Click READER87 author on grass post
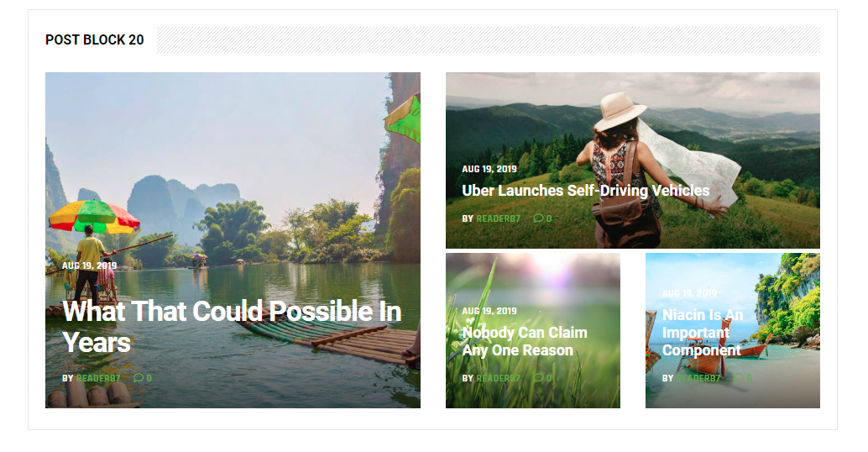 (x=498, y=378)
